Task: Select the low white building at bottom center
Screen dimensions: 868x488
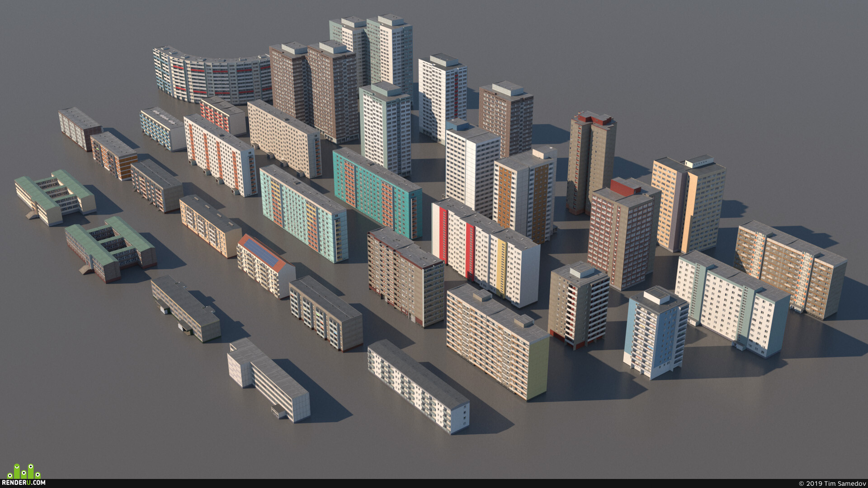Action: tap(418, 386)
